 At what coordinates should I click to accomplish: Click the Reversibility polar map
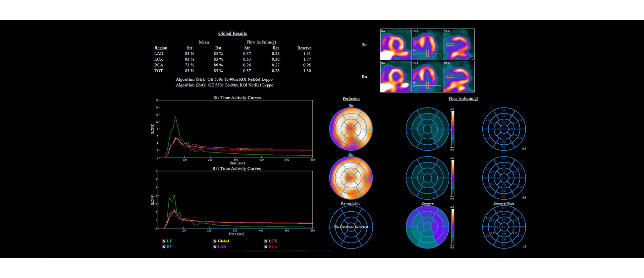coord(351,227)
